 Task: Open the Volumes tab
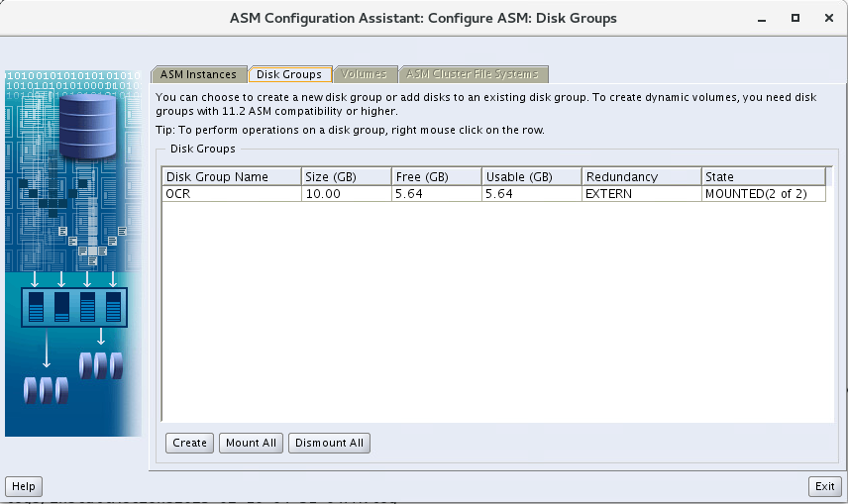364,74
